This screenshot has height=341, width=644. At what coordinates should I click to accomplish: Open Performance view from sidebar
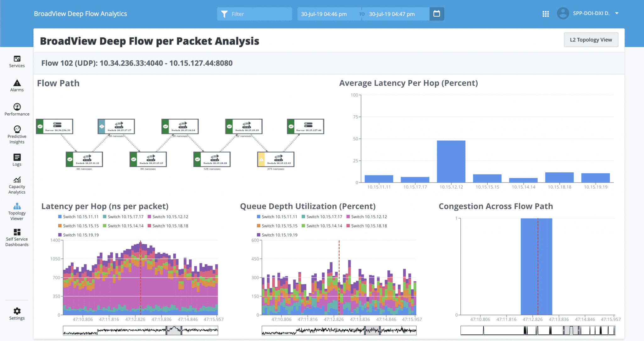click(x=17, y=109)
